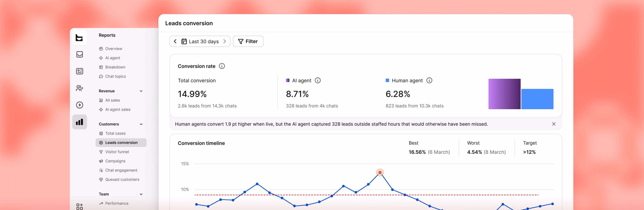
Task: Click the 14.99% total conversion value
Action: tap(192, 94)
